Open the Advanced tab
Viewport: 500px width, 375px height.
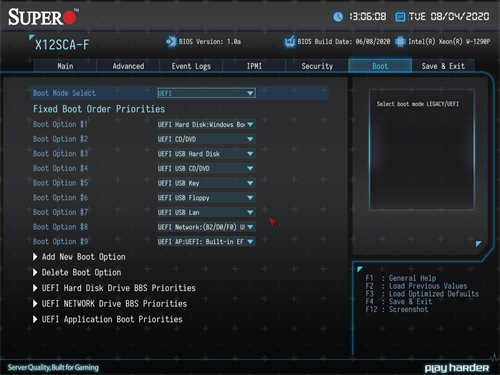click(128, 66)
